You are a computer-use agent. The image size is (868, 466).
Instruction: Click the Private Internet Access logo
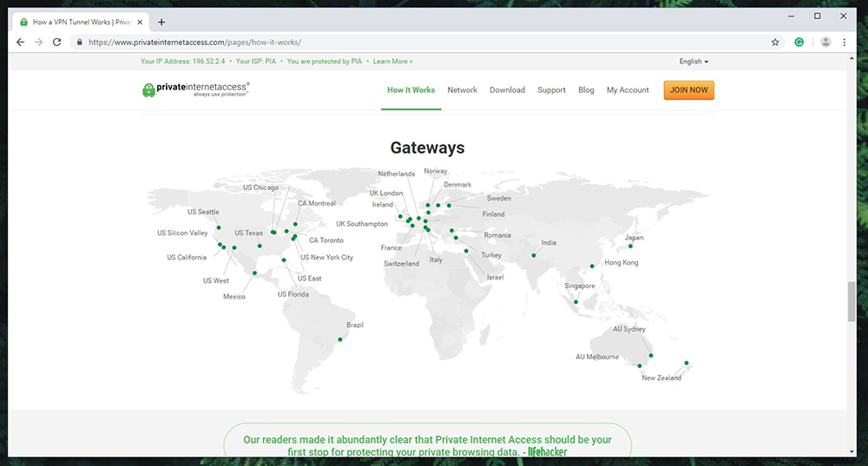pyautogui.click(x=196, y=89)
